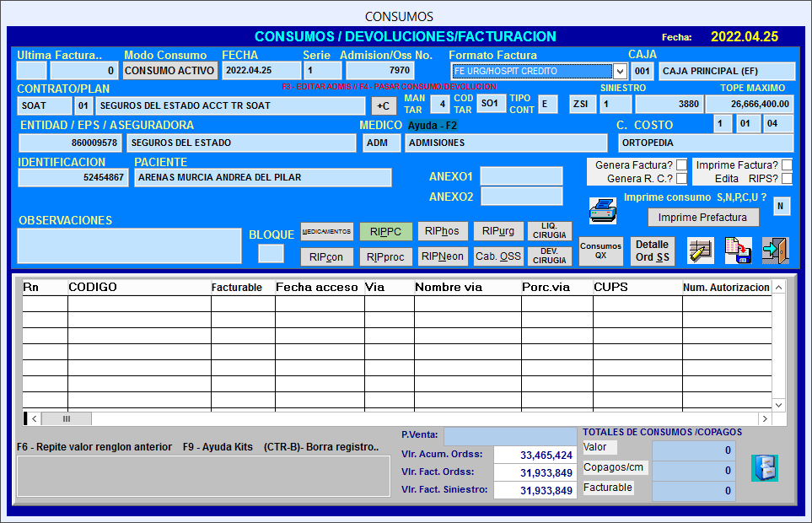Image resolution: width=812 pixels, height=523 pixels.
Task: Toggle the Imprime Factura checkbox
Action: tap(787, 164)
